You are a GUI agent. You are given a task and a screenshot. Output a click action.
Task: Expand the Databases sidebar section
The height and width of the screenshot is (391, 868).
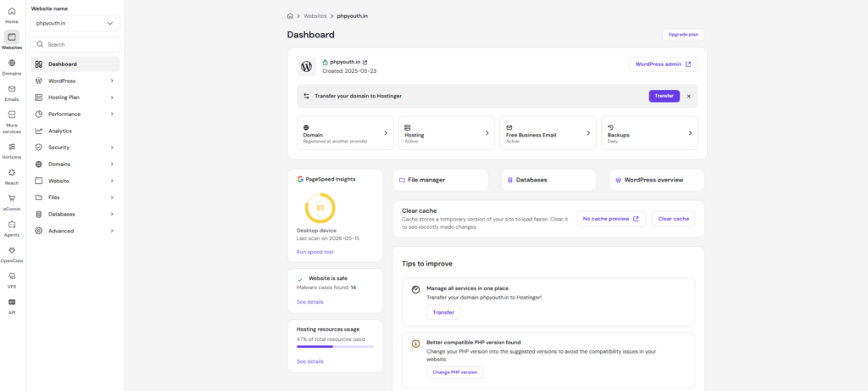click(75, 214)
